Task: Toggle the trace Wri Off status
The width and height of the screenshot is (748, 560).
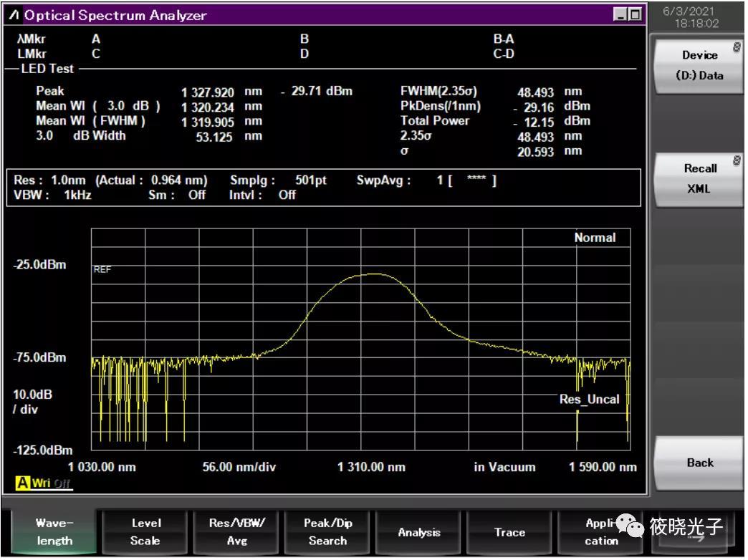Action: click(x=52, y=483)
